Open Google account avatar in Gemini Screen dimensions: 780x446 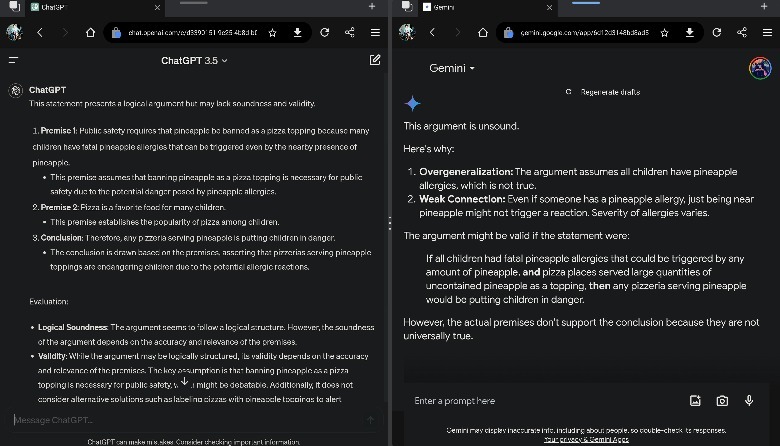[760, 68]
